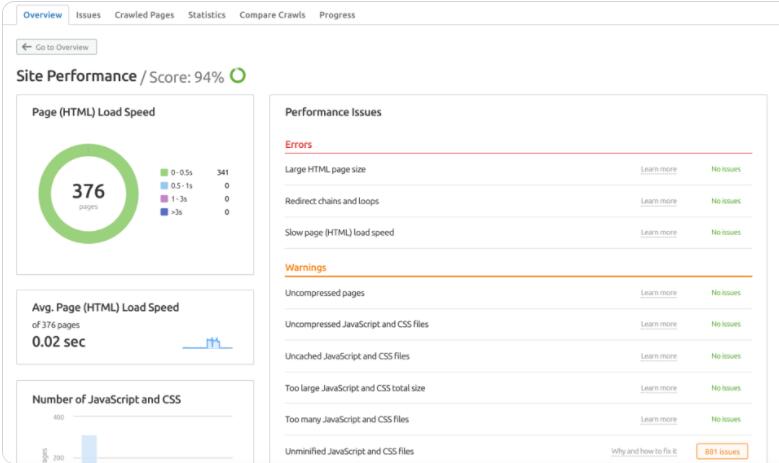The width and height of the screenshot is (779, 463).
Task: Open the 881 issues button
Action: click(x=721, y=451)
